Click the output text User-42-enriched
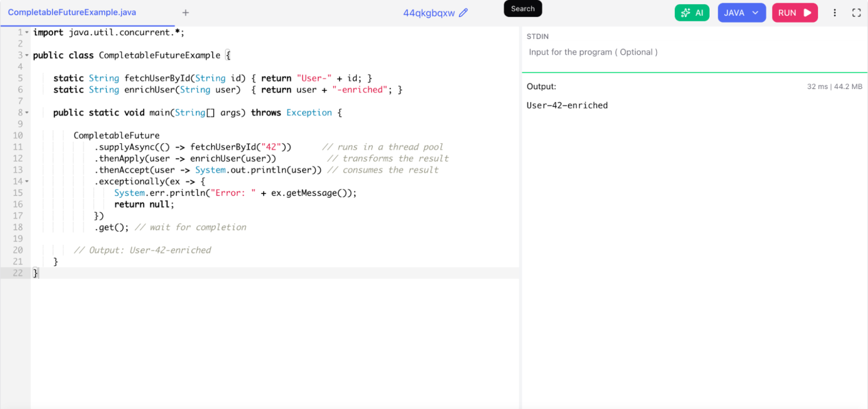Viewport: 868px width, 409px height. [567, 105]
